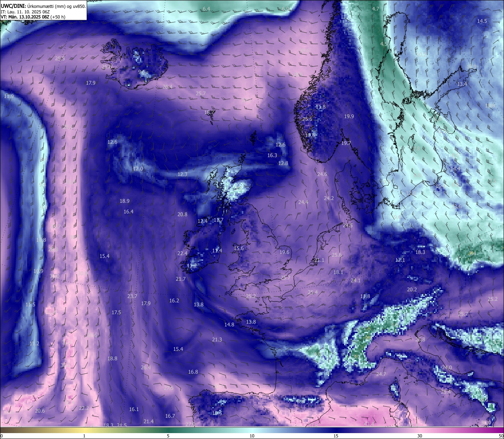Click the 16.3 value label
This screenshot has height=439, width=504.
(272, 155)
